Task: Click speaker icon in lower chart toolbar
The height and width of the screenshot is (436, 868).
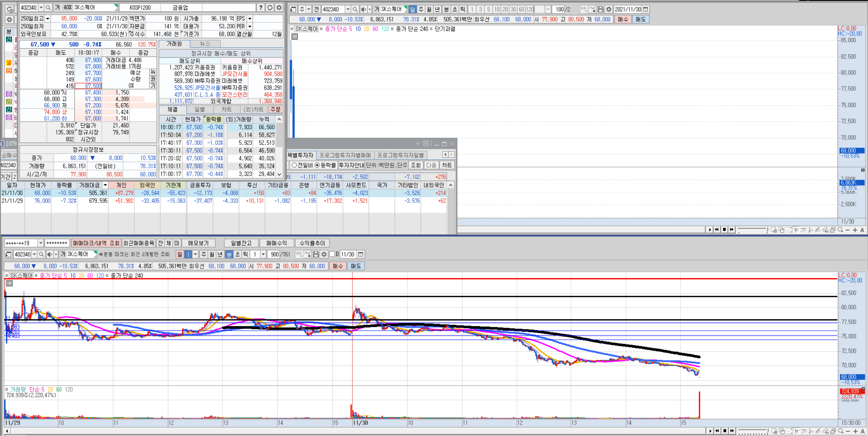Action: click(50, 255)
